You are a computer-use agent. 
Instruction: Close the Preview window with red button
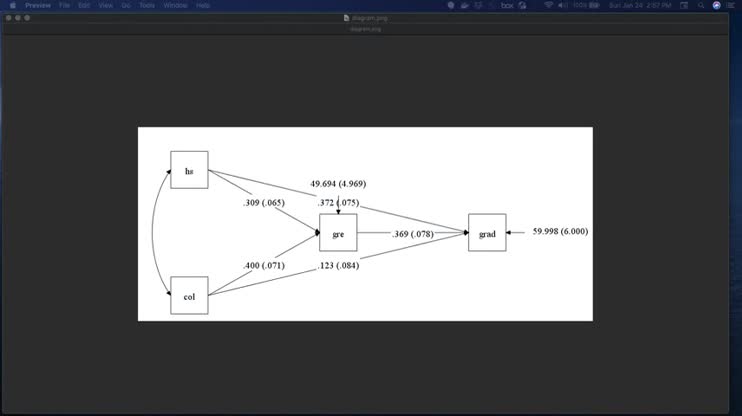tap(9, 18)
